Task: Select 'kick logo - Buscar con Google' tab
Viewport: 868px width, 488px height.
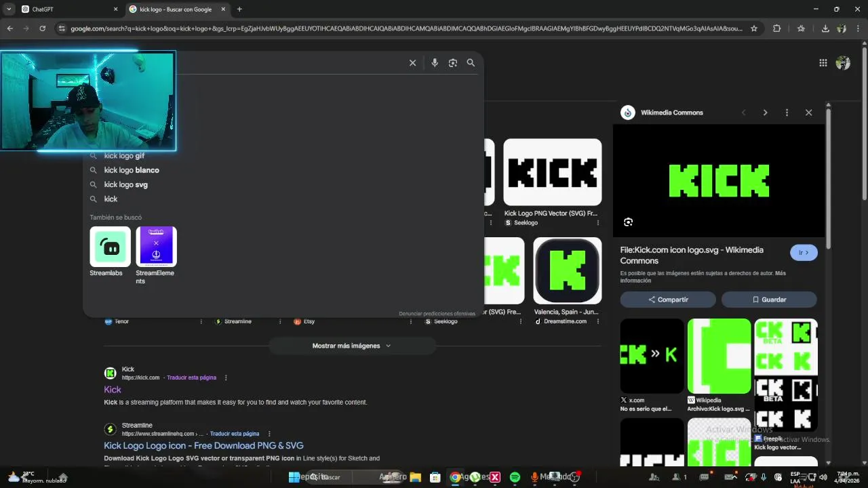Action: (x=178, y=9)
